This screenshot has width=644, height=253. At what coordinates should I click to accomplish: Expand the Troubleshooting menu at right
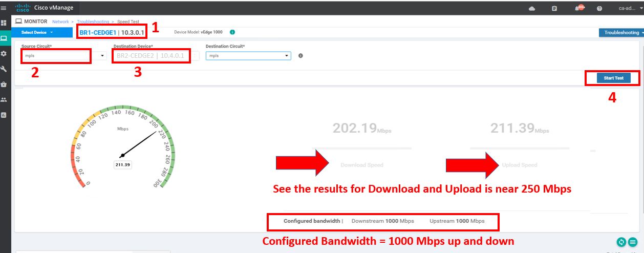[x=621, y=32]
